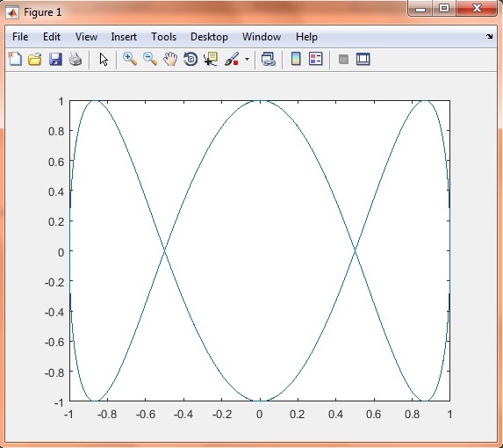Open the Insert menu

click(x=124, y=37)
